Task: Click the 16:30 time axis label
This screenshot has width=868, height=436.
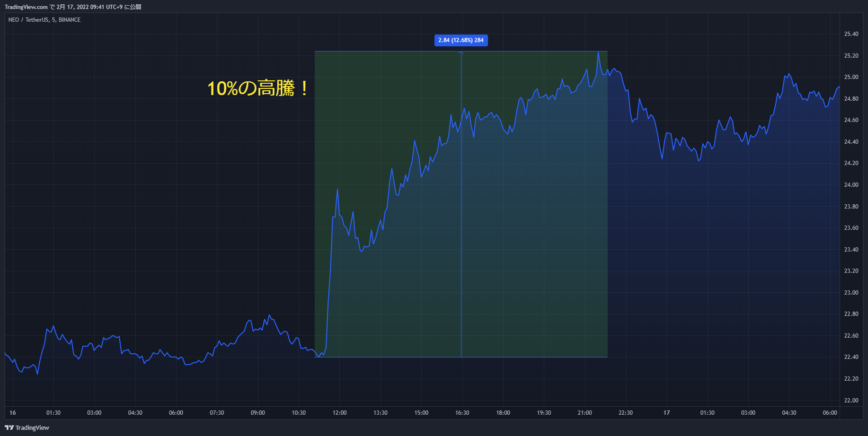Action: (x=462, y=413)
